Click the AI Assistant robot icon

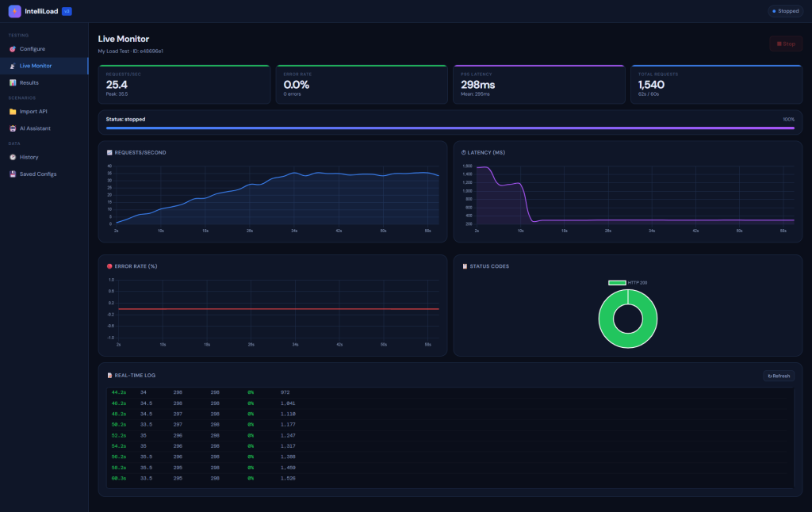click(13, 128)
